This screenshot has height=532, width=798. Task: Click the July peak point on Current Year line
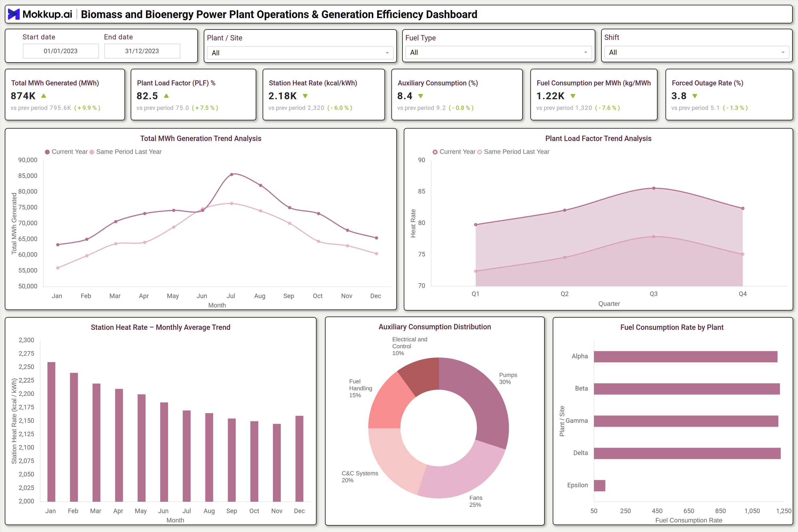click(x=232, y=174)
